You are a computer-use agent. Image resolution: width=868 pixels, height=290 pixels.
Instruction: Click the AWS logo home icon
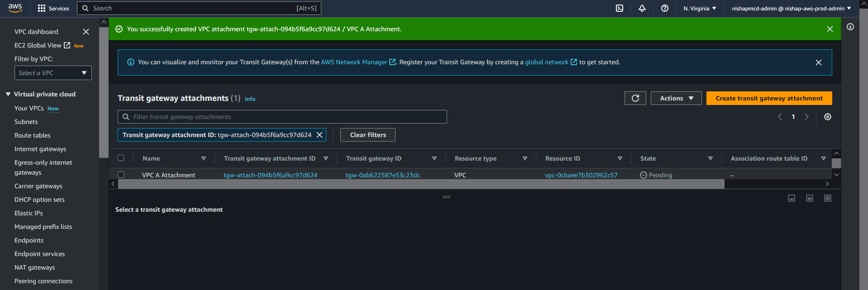click(x=15, y=8)
